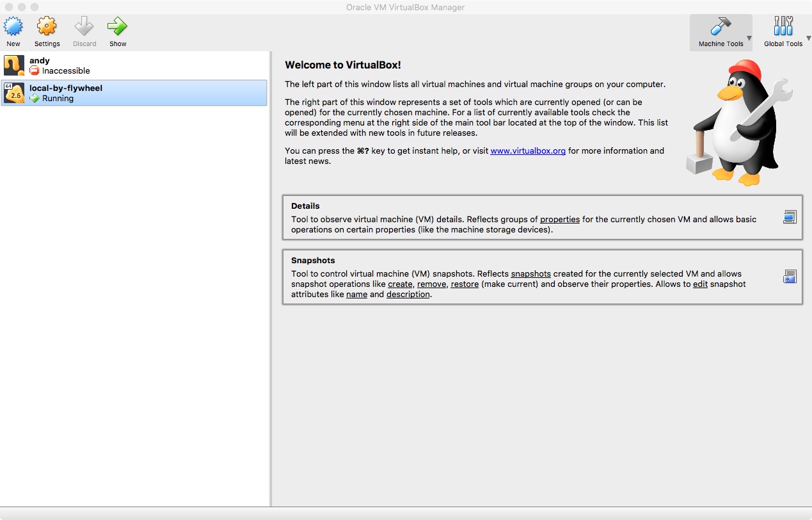812x520 pixels.
Task: Click the Welcome to VirtualBox! heading
Action: (x=343, y=65)
